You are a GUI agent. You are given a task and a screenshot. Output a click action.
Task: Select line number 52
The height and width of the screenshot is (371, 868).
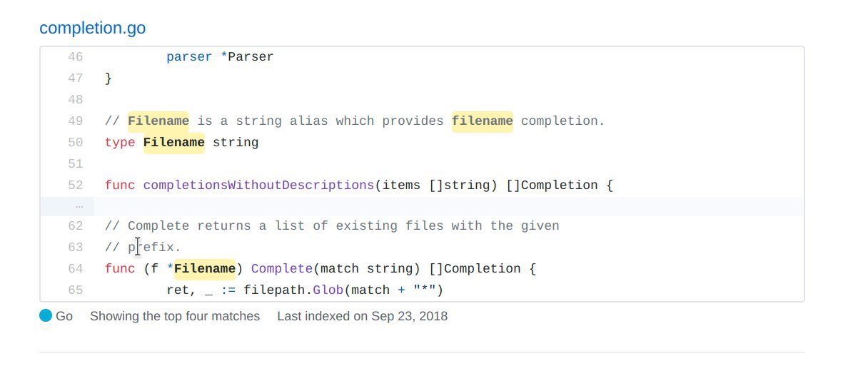click(x=75, y=185)
